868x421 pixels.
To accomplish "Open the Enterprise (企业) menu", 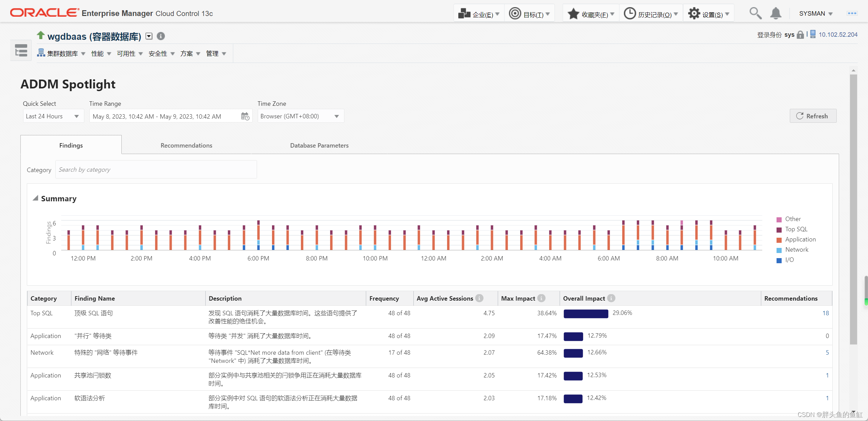I will [x=479, y=14].
